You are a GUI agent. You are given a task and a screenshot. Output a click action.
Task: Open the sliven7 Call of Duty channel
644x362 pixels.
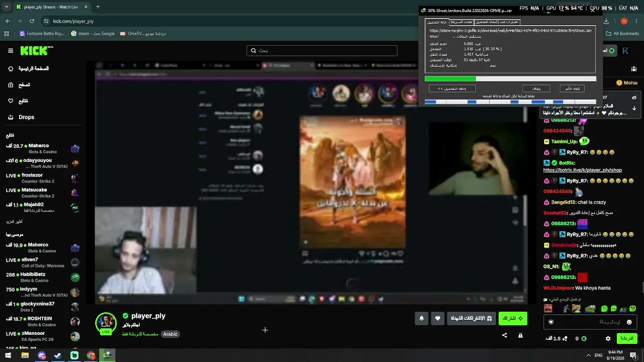(x=43, y=262)
